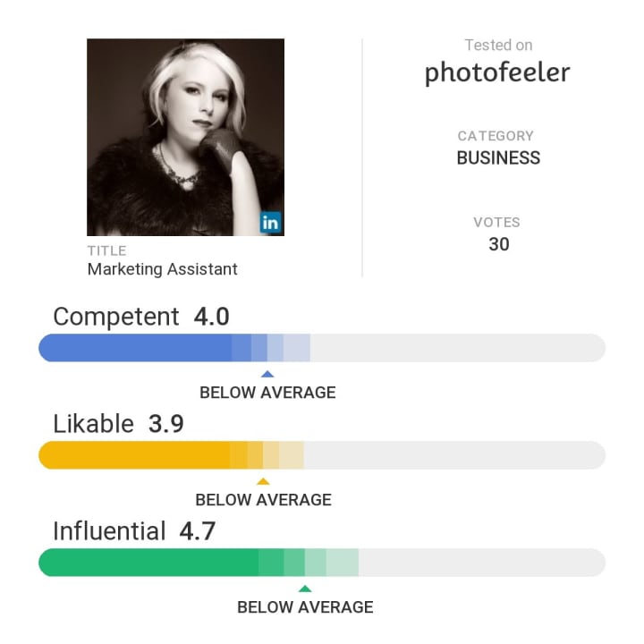Click the LinkedIn badge on the photo
Screen dimensions: 644x644
point(270,223)
